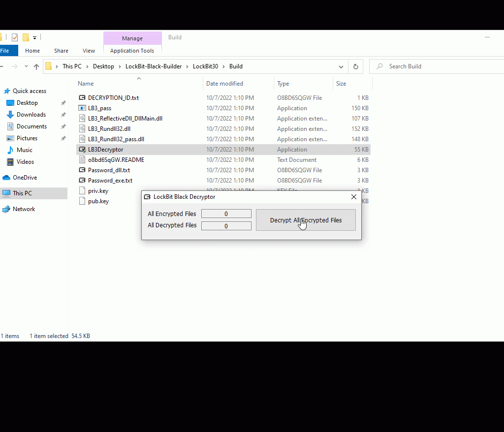Select LB3_ReflectiveDll_DllMain.dll file icon
The image size is (504, 432).
click(82, 118)
